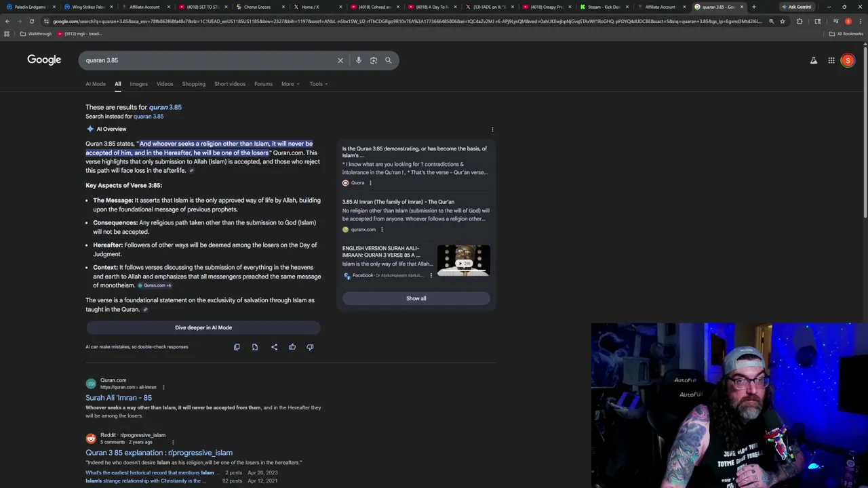Image resolution: width=868 pixels, height=488 pixels.
Task: Open more options for the Reddit result
Action: click(x=173, y=442)
